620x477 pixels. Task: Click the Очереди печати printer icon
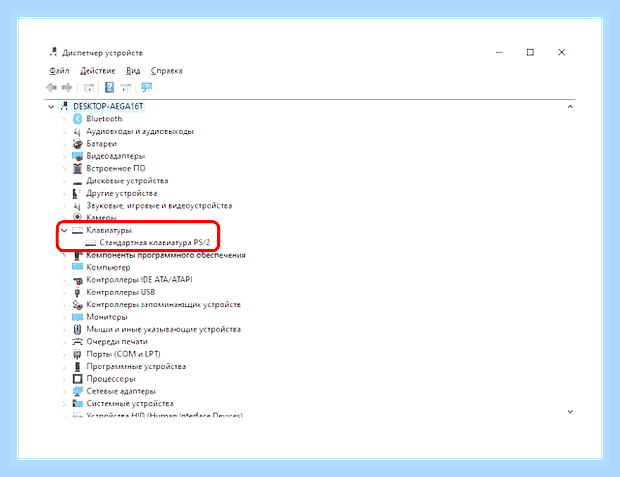click(78, 342)
